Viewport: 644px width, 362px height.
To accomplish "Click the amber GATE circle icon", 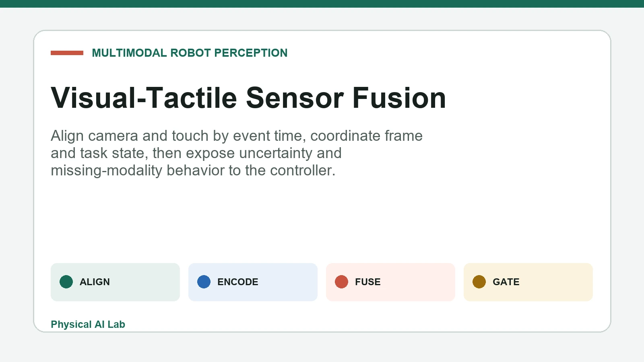I will pyautogui.click(x=479, y=282).
